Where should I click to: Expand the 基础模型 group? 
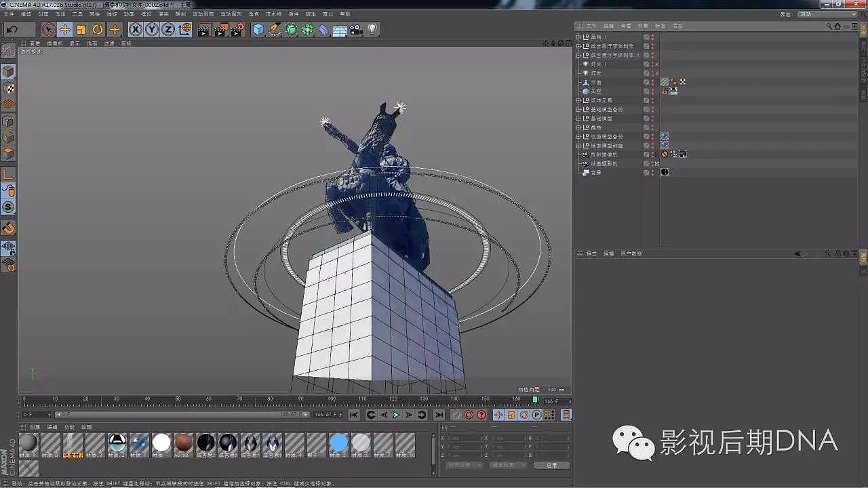tap(578, 118)
